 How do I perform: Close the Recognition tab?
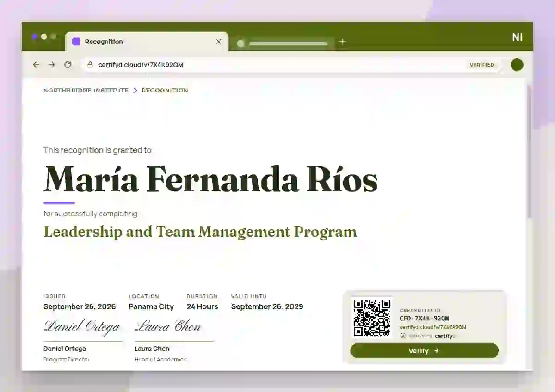[219, 42]
